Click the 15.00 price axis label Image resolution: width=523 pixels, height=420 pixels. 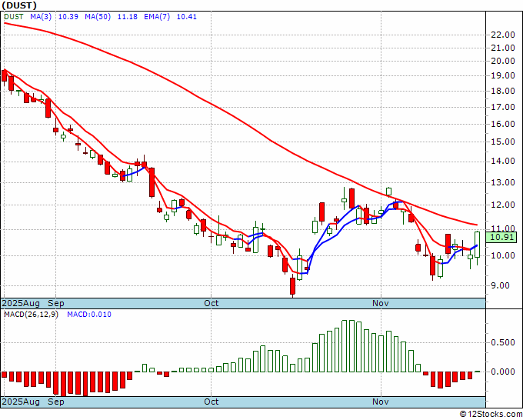click(x=503, y=142)
